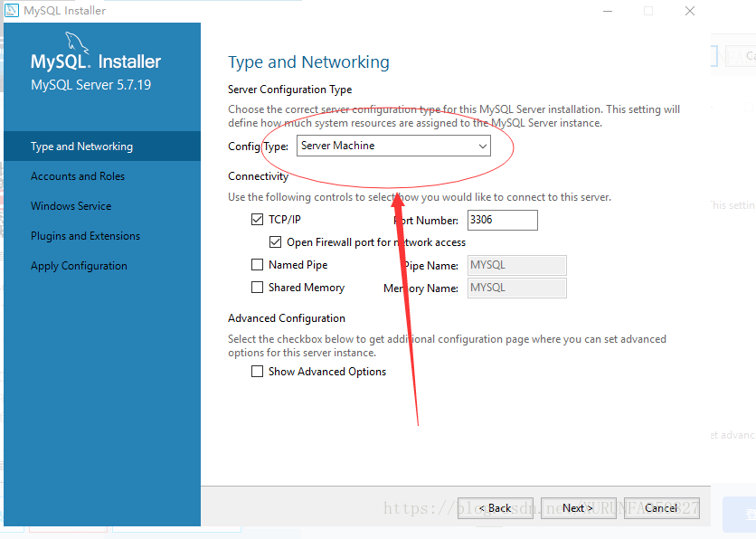Open the Config Type dropdown

point(393,146)
